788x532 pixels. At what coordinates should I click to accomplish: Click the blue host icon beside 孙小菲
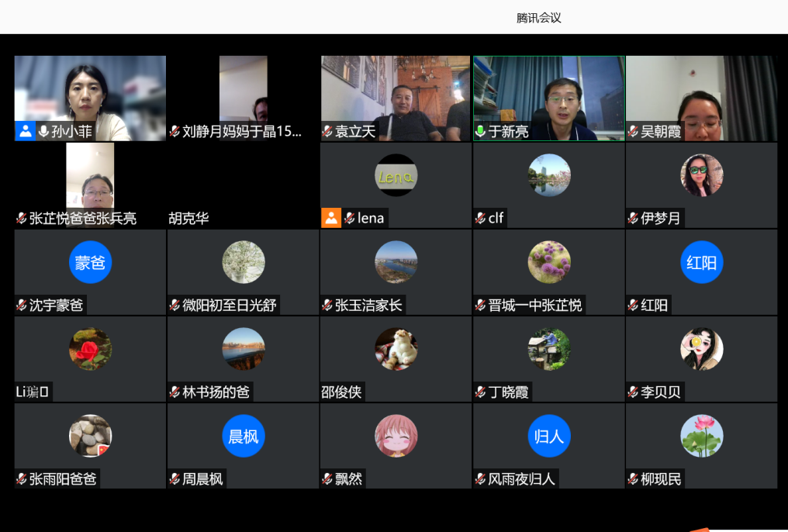click(x=25, y=131)
